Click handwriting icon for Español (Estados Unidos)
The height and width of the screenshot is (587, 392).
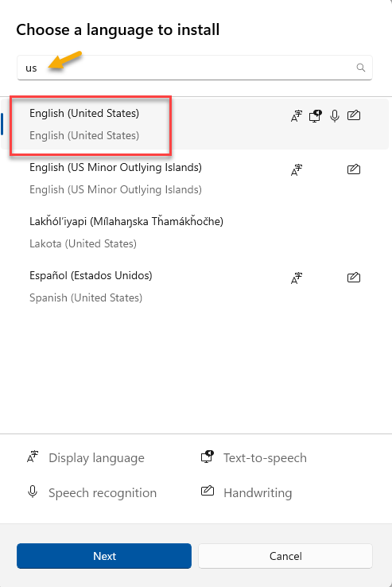[354, 278]
